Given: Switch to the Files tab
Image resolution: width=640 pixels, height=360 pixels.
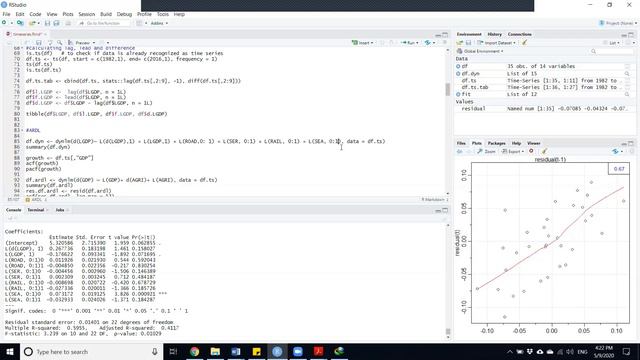Looking at the screenshot, I should 461,143.
